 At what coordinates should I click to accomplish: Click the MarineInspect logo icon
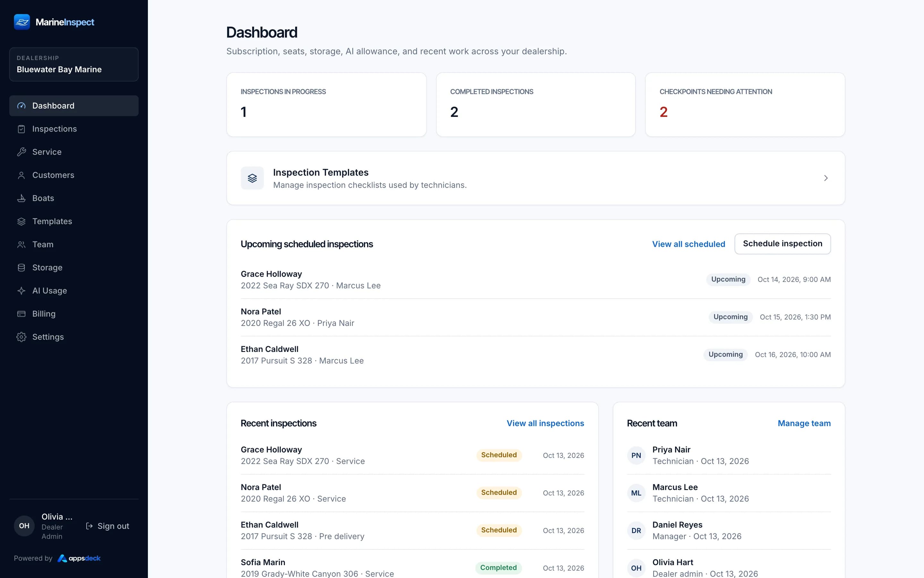point(22,22)
